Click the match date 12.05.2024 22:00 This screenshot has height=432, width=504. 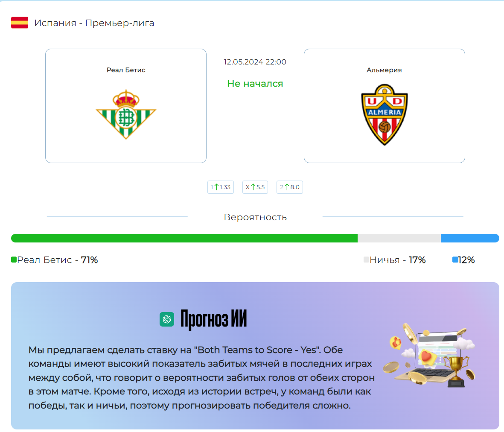(255, 62)
